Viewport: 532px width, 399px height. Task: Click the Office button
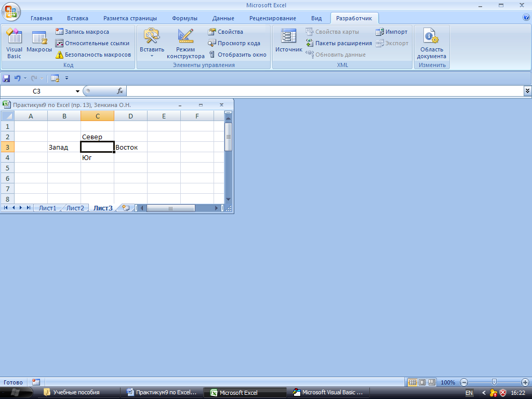pyautogui.click(x=11, y=11)
